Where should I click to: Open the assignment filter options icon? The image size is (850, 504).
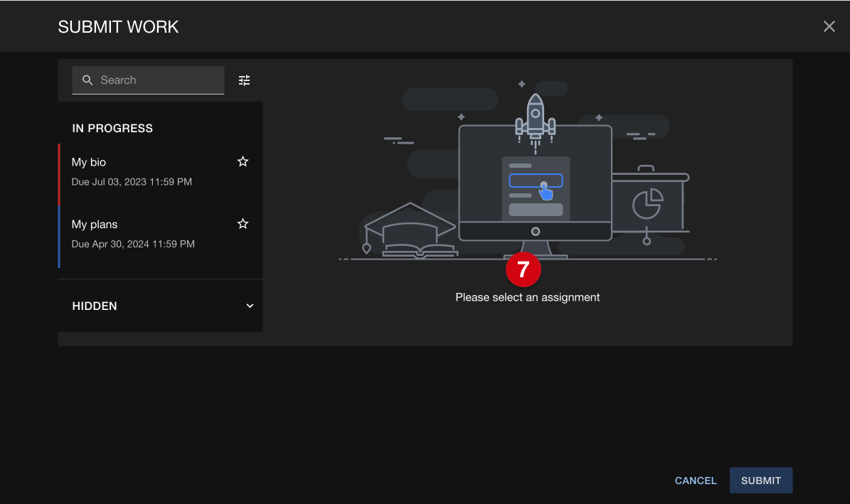245,80
